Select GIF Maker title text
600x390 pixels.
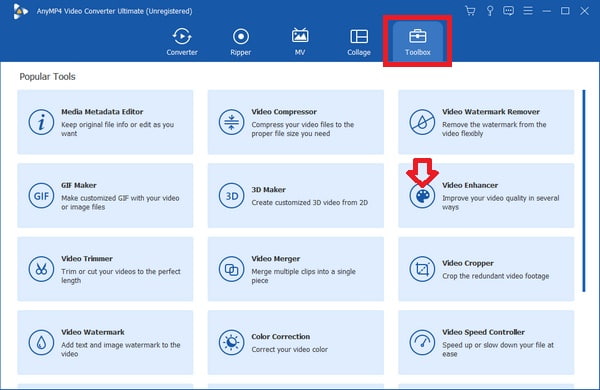(79, 185)
